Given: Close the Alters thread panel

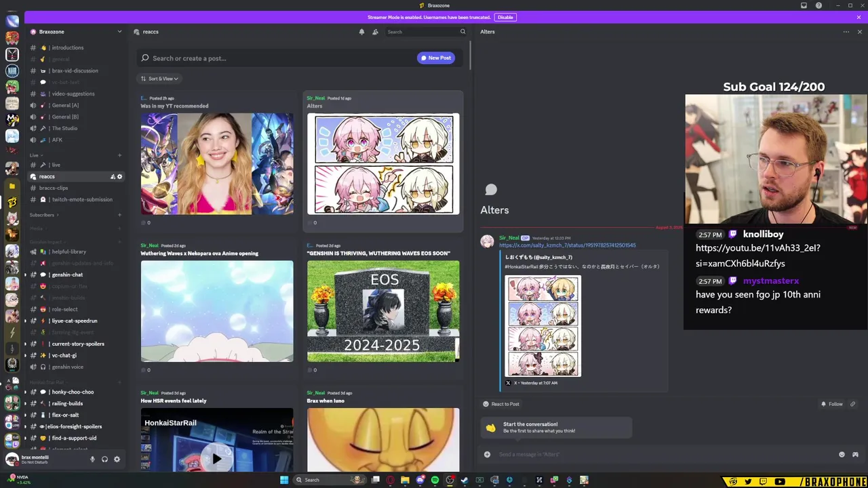Looking at the screenshot, I should (859, 32).
